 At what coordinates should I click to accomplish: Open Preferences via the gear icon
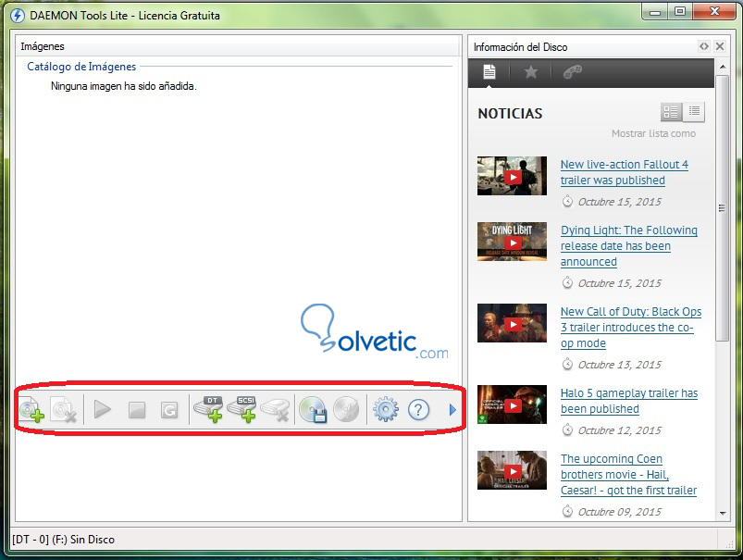coord(386,409)
